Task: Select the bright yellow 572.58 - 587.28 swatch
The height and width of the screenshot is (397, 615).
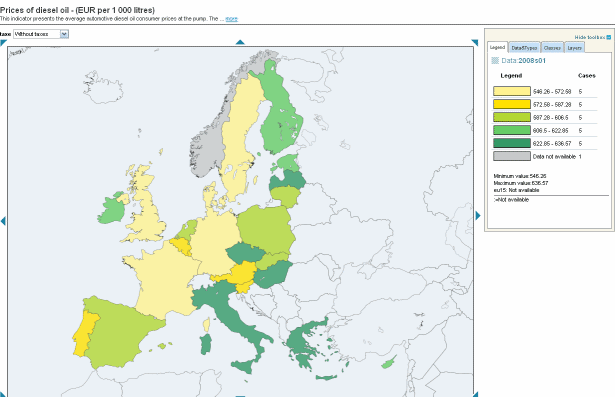Action: (512, 104)
